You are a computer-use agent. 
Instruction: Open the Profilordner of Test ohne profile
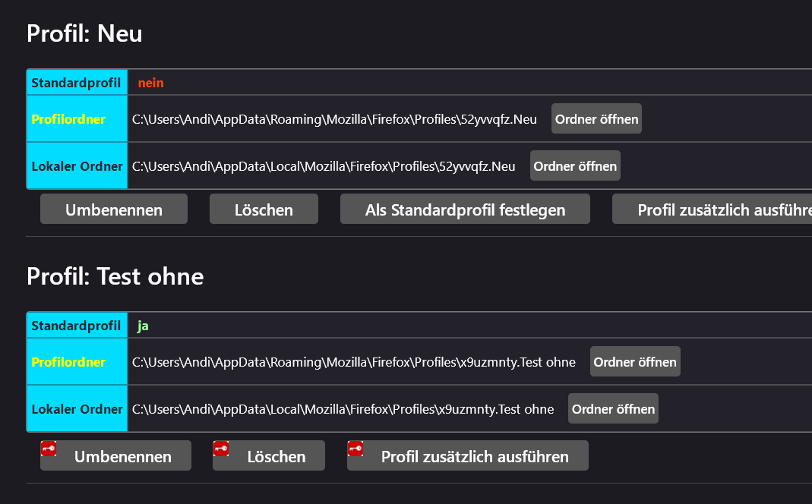coord(635,362)
